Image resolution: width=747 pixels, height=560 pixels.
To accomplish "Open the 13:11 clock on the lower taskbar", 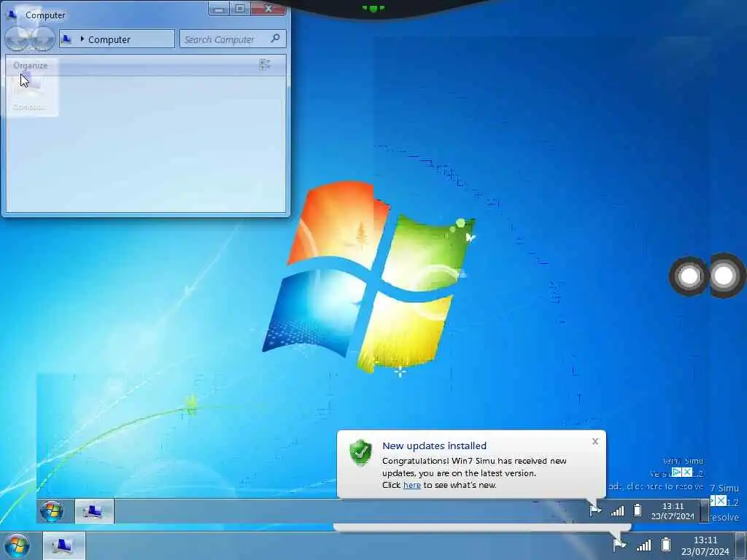I will point(705,545).
